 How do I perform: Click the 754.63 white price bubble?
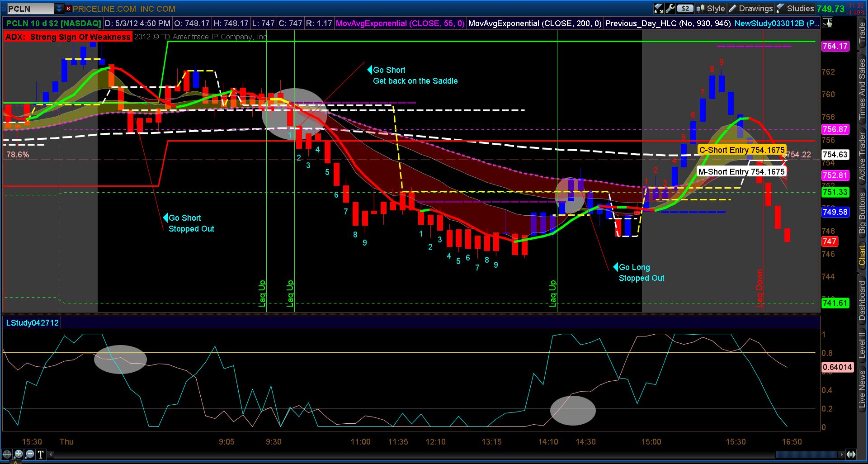835,155
